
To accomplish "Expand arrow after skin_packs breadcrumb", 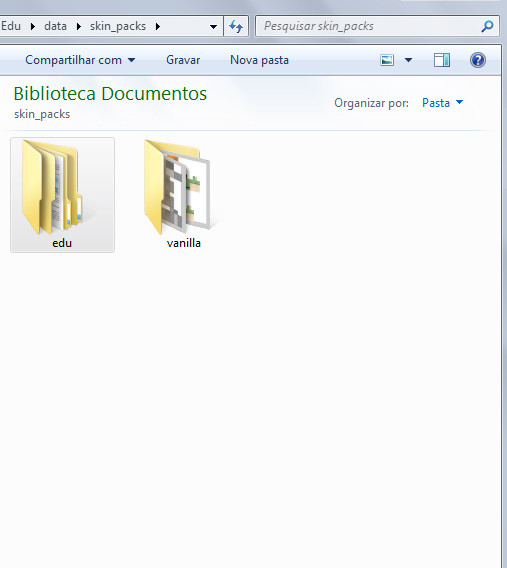I will click(x=158, y=26).
